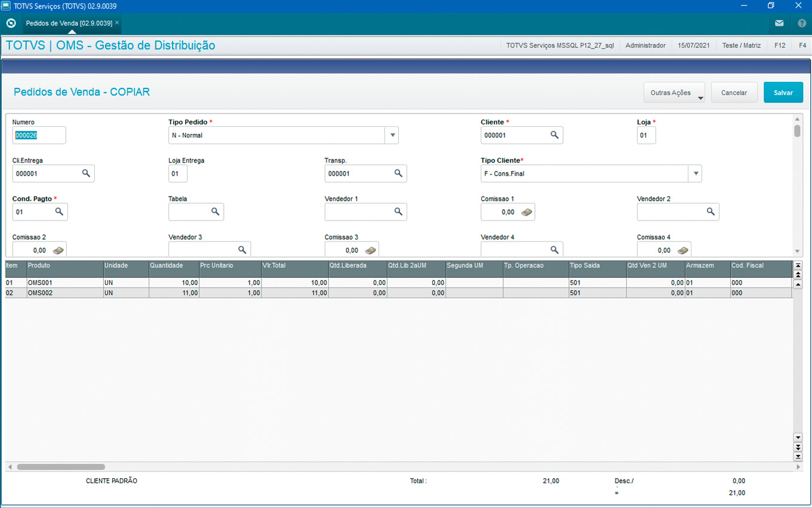Click the Cliente field search magnifier
Image resolution: width=812 pixels, height=508 pixels.
tap(555, 135)
